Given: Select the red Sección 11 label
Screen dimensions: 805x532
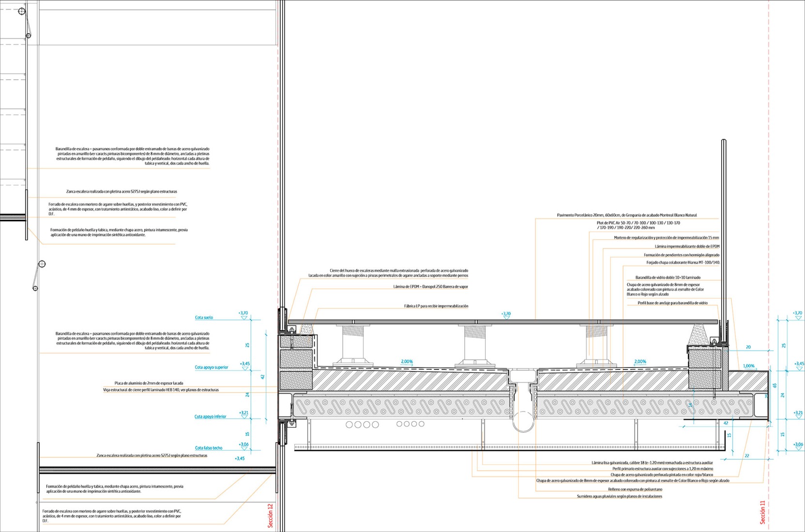Looking at the screenshot, I should tap(763, 513).
